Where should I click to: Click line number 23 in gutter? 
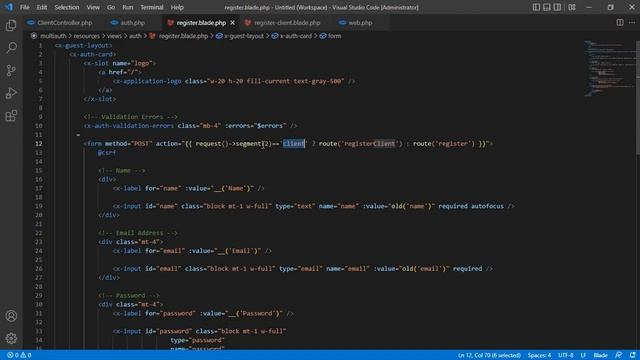pyautogui.click(x=38, y=242)
